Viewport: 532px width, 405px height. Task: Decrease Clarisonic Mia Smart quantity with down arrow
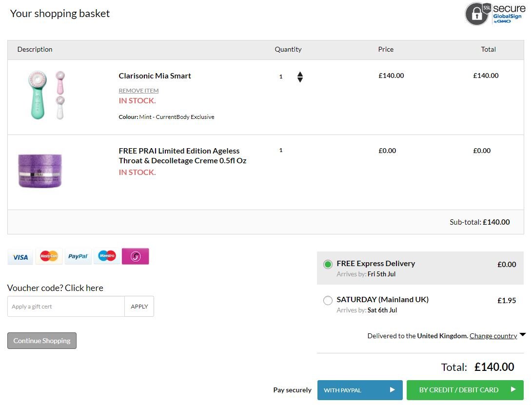pos(300,80)
